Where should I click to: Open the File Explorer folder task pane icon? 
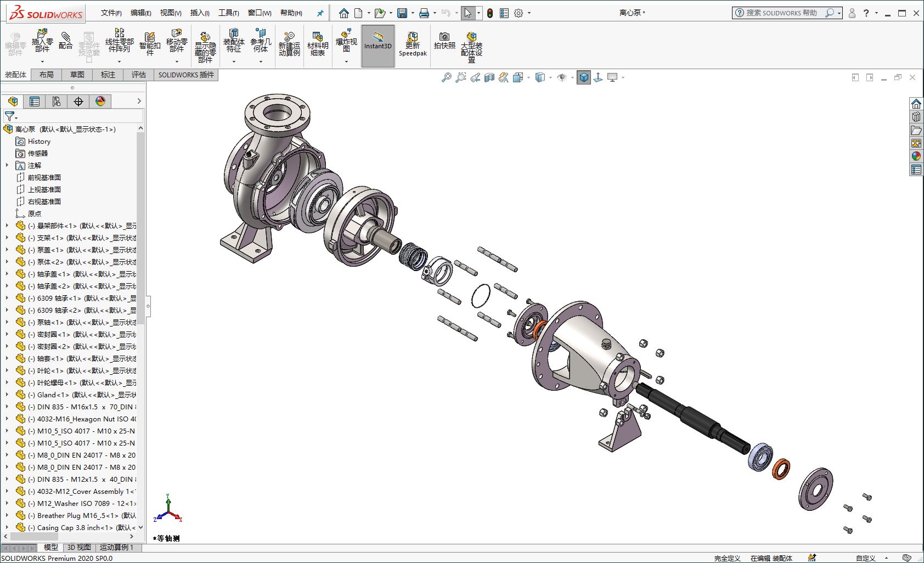point(916,130)
